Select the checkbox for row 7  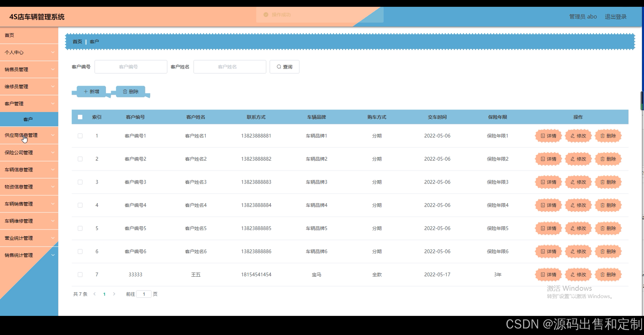80,275
